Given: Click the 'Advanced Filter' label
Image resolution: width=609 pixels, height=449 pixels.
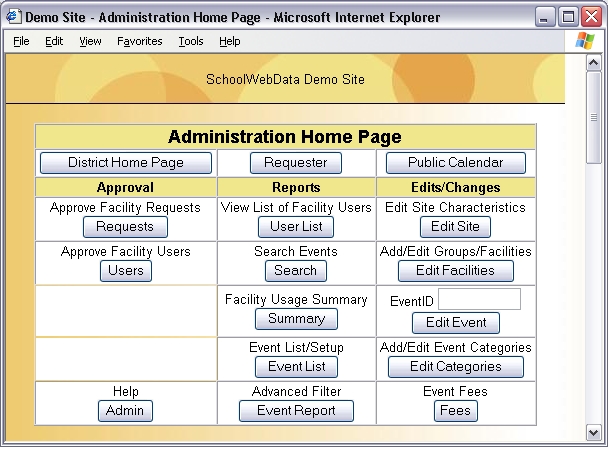Looking at the screenshot, I should [x=296, y=392].
